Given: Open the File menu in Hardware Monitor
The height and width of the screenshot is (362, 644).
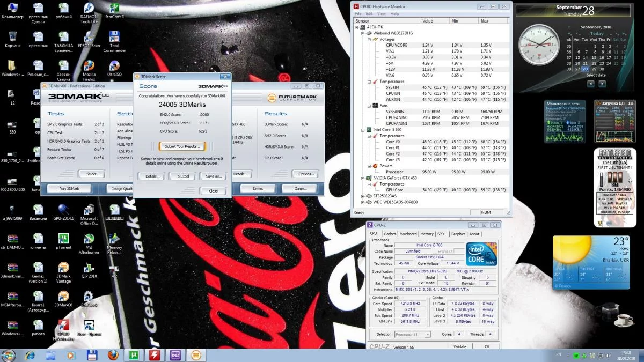Looking at the screenshot, I should pyautogui.click(x=358, y=13).
